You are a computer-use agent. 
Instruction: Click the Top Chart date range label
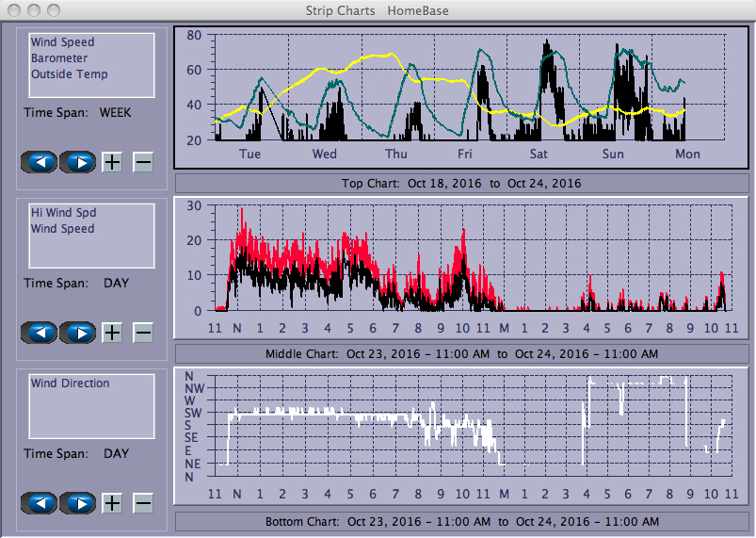(461, 183)
